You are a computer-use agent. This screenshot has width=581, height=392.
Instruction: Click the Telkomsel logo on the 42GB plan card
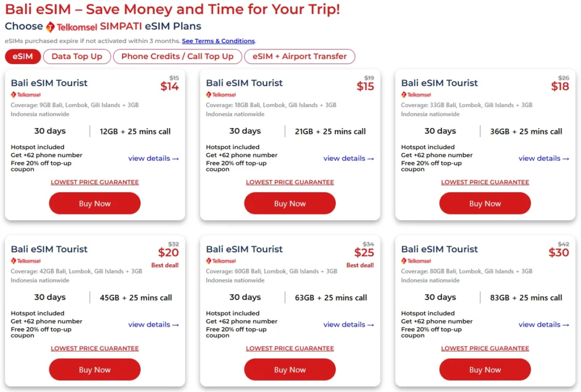[26, 261]
